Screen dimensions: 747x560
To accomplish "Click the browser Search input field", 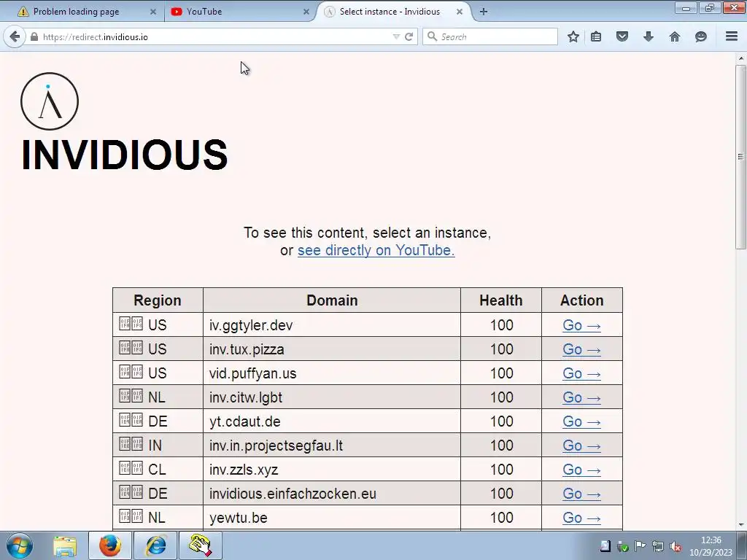I will pyautogui.click(x=491, y=36).
